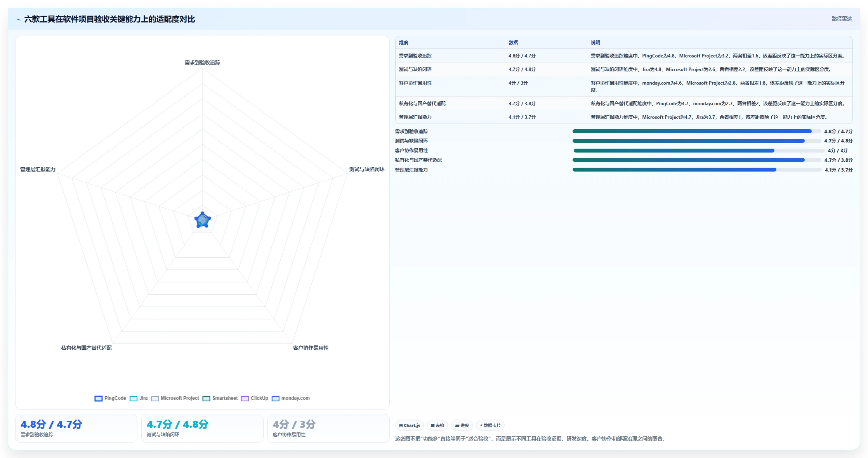This screenshot has width=868, height=458.
Task: Open the 4分 / 3分 data card
Action: pyautogui.click(x=328, y=428)
